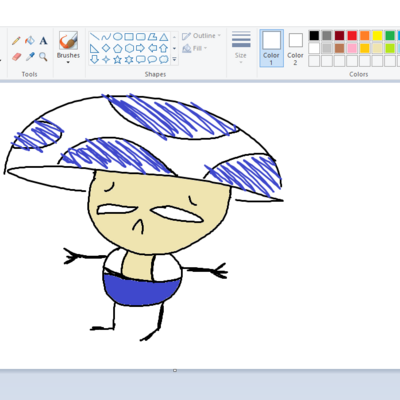Expand the full Shapes gallery
The width and height of the screenshot is (400, 400).
pyautogui.click(x=174, y=60)
